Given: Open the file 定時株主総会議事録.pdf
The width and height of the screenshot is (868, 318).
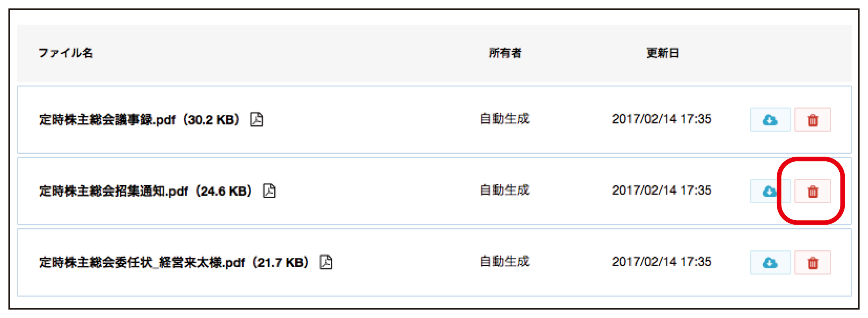Looking at the screenshot, I should 107,119.
